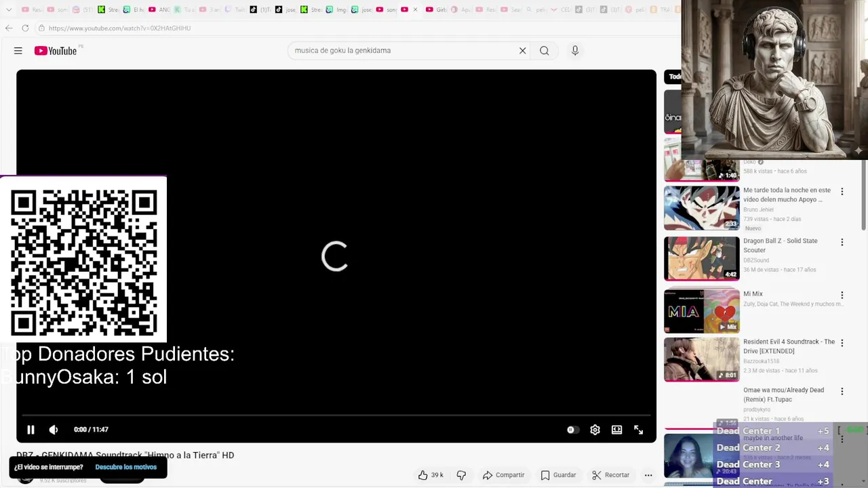
Task: Switch to the 'El h' browser tab
Action: [133, 9]
